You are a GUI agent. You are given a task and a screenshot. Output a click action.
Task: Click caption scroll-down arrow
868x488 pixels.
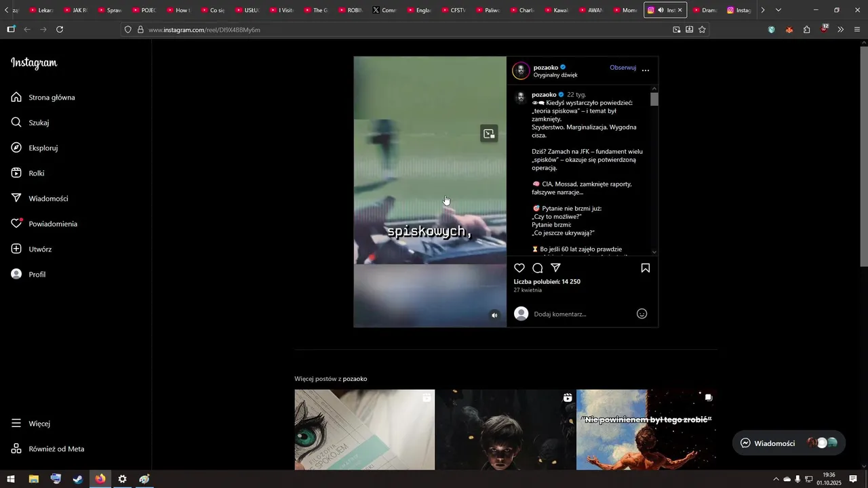654,252
